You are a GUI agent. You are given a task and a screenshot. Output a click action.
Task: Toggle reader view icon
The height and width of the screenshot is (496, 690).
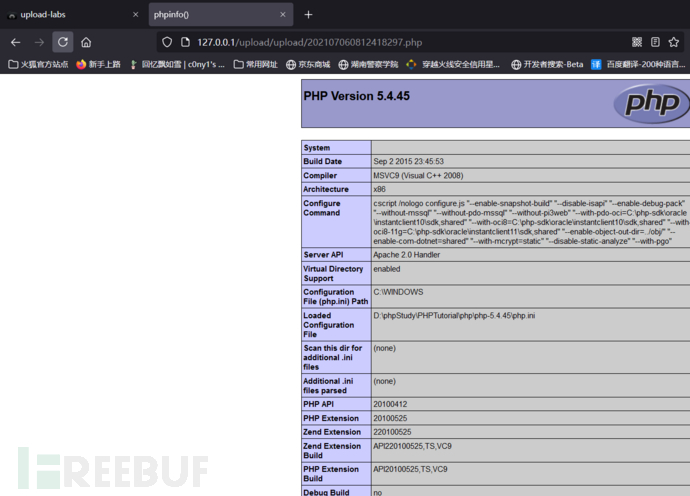click(x=655, y=42)
